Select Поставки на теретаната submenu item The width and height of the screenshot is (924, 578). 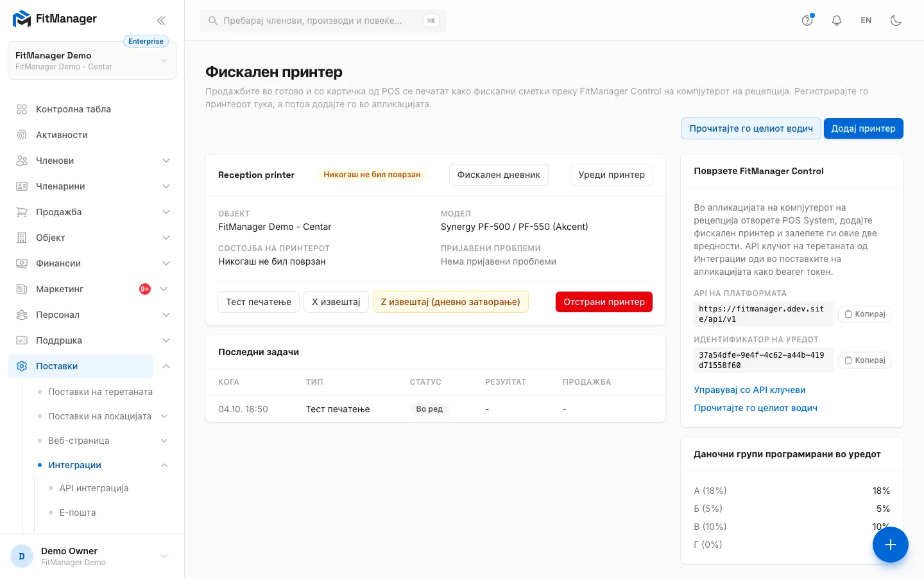coord(100,392)
